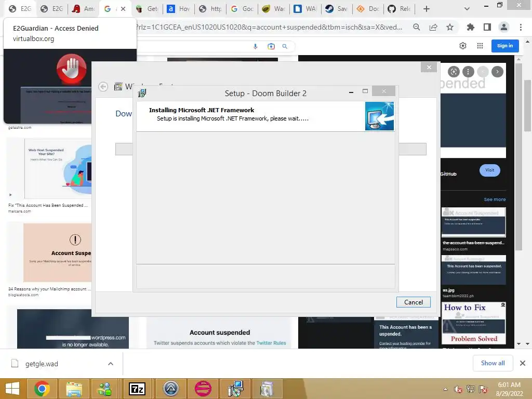Open 'How to Fix Problem Solved' thumbnail

click(474, 323)
